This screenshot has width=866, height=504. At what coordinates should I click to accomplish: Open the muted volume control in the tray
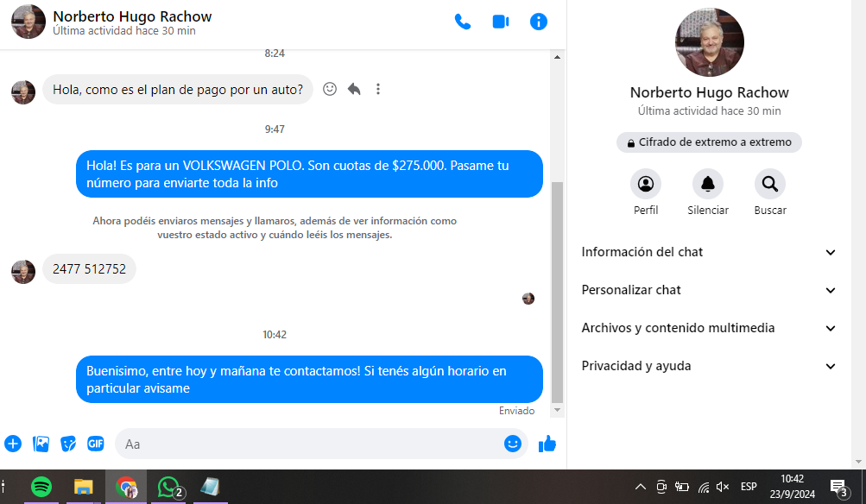(723, 487)
